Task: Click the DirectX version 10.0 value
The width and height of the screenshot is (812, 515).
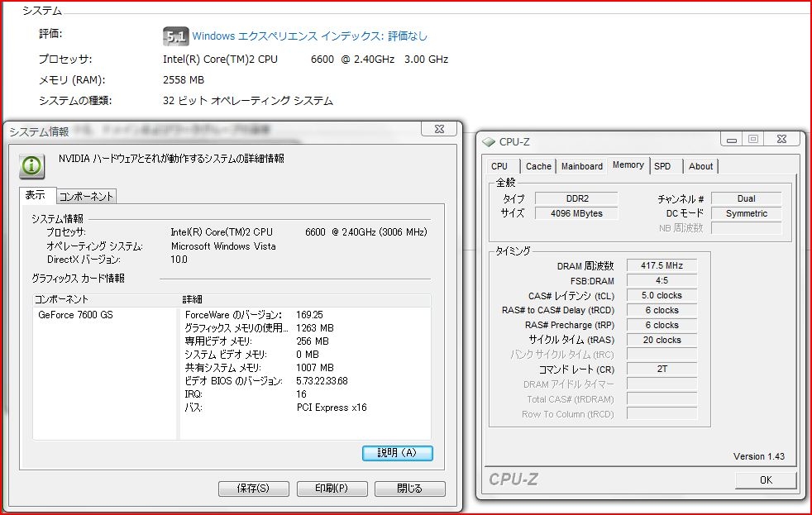Action: point(179,260)
